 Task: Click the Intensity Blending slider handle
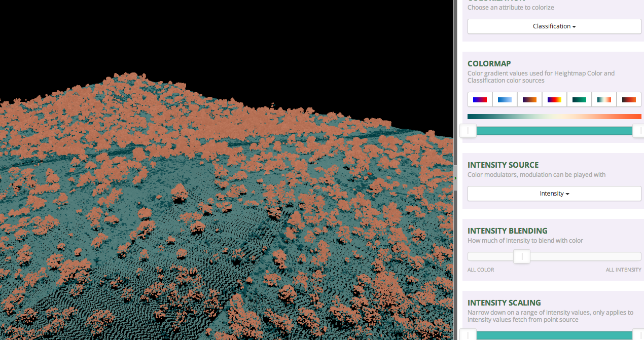click(521, 256)
